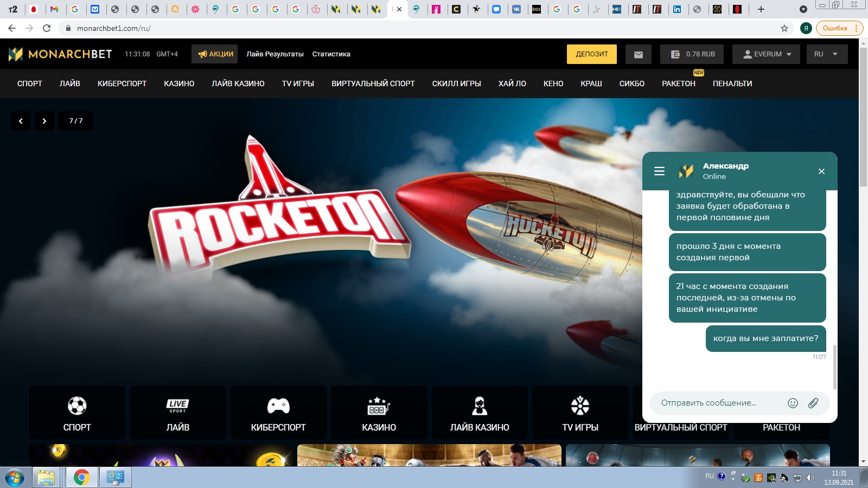Screen dimensions: 868x488
Task: Open the Спорт soccer ball tile
Action: [x=77, y=413]
